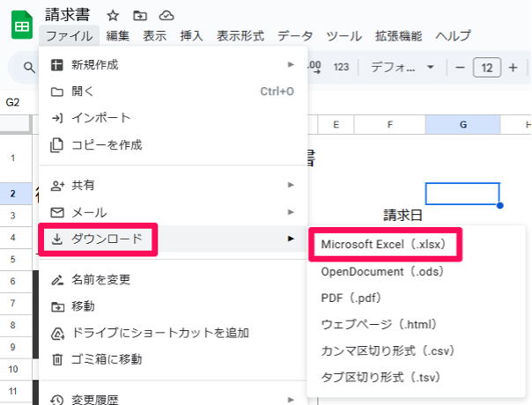Open the 表示形式 menu

click(x=240, y=35)
